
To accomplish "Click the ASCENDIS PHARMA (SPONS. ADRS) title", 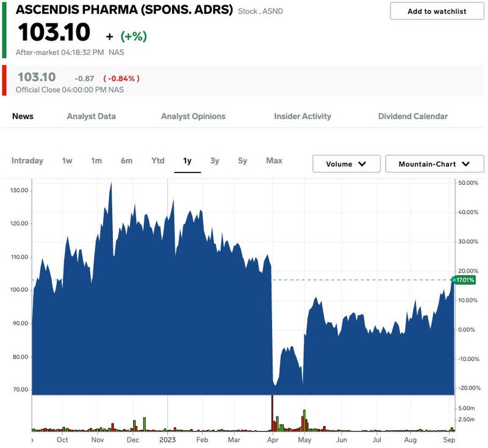I will 124,10.
